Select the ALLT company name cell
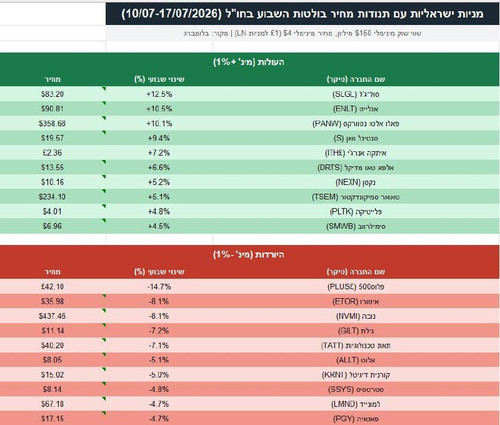Image resolution: width=500 pixels, height=425 pixels. pos(356,360)
